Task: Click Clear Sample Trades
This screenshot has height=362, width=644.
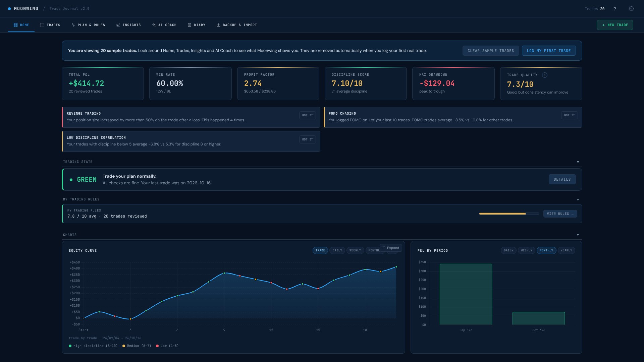Action: click(491, 51)
